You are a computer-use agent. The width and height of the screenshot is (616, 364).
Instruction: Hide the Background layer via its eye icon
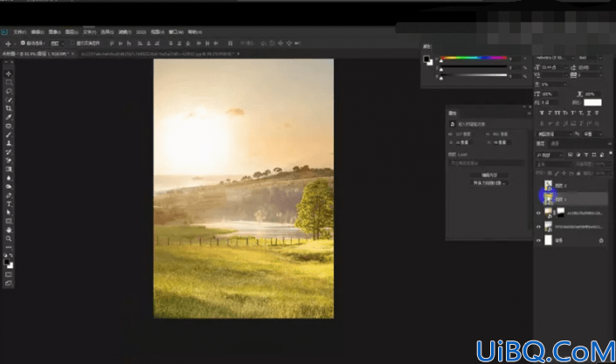[538, 240]
